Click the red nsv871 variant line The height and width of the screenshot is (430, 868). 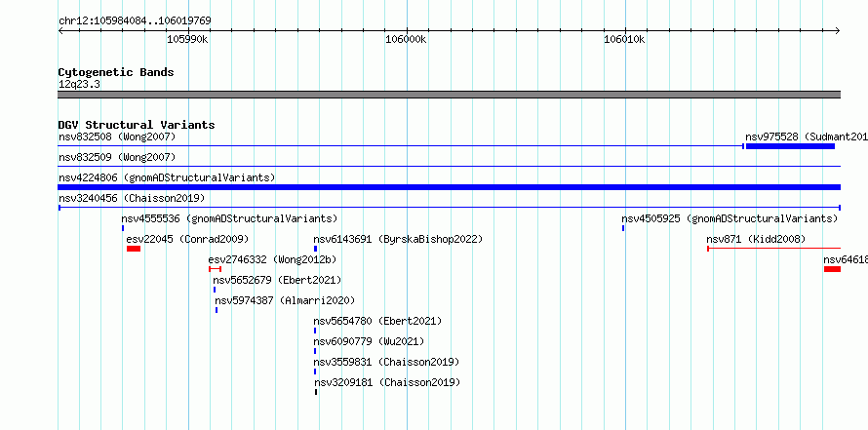click(774, 249)
